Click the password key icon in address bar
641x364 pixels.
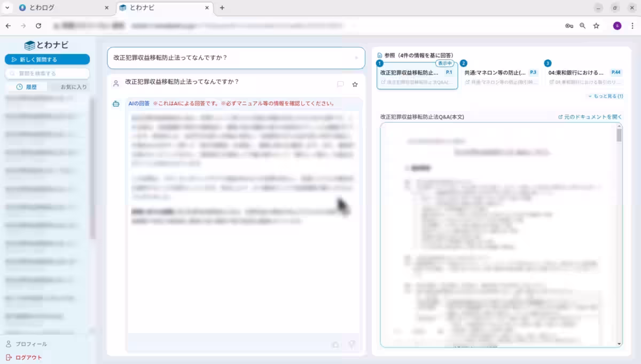coord(569,26)
